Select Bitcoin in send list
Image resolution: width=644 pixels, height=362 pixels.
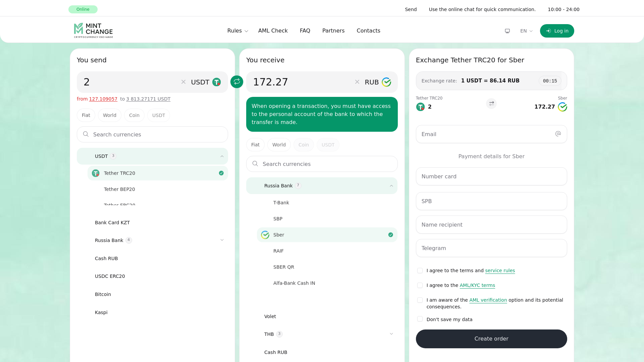point(152,294)
